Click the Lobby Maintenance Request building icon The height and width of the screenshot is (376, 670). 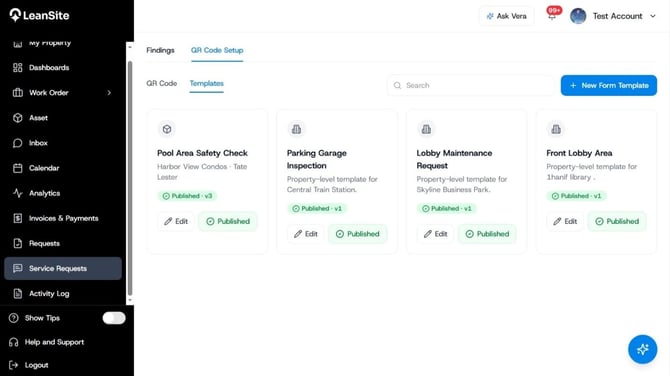426,129
